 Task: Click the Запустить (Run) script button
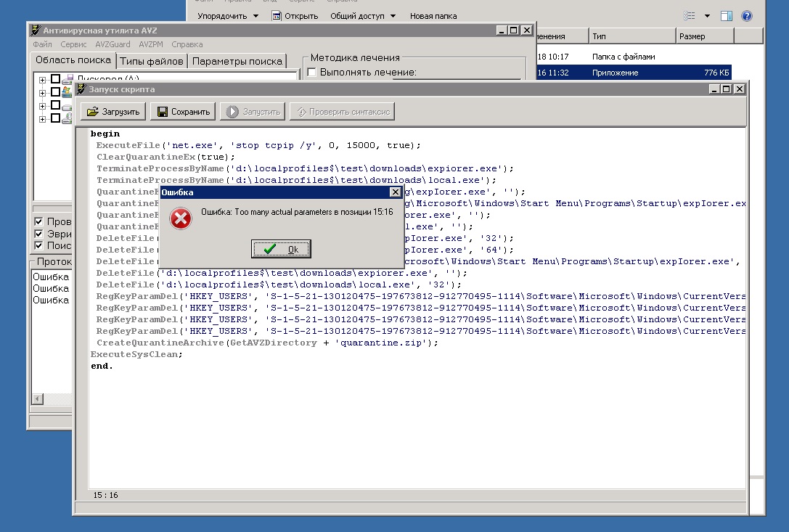[253, 112]
